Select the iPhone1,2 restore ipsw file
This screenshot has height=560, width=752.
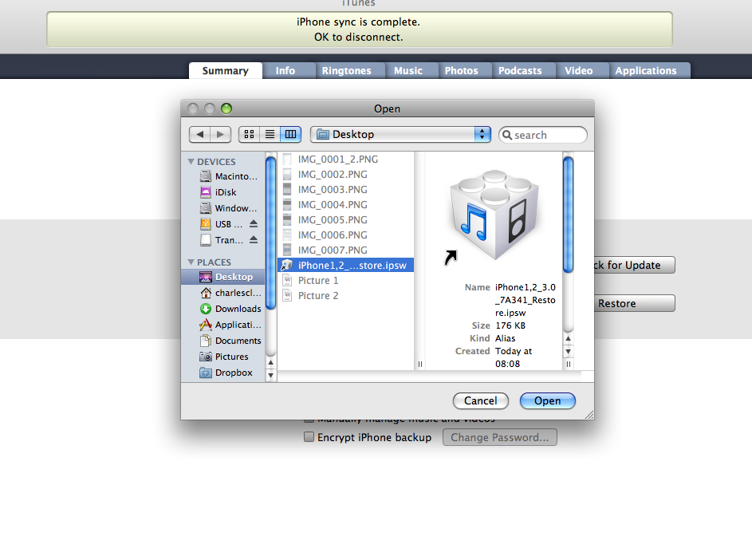tap(345, 266)
